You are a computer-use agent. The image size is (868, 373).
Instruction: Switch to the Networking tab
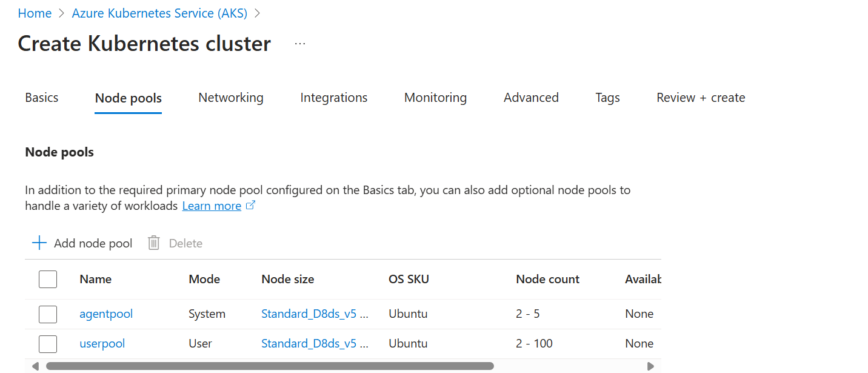click(x=231, y=98)
